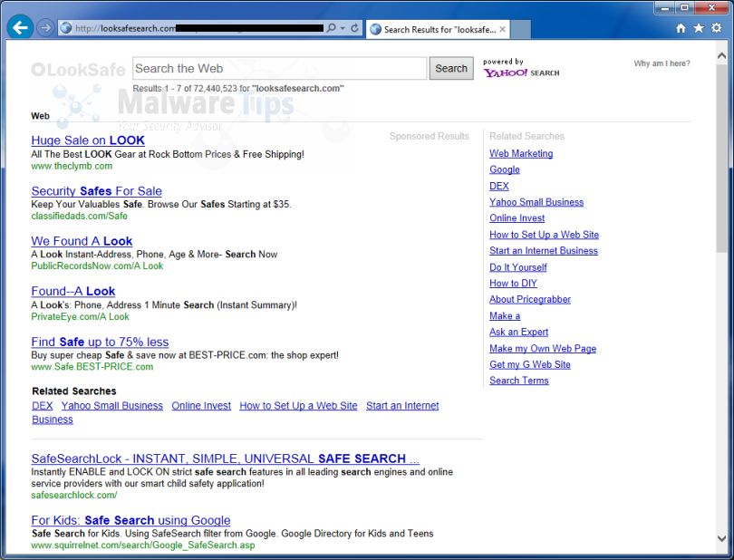
Task: Click the Home icon
Action: coord(681,28)
